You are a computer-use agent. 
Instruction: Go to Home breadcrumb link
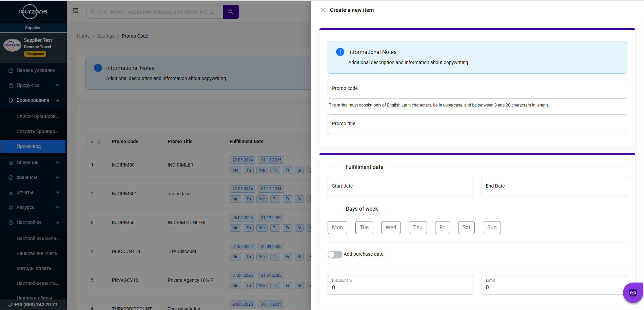pos(83,36)
